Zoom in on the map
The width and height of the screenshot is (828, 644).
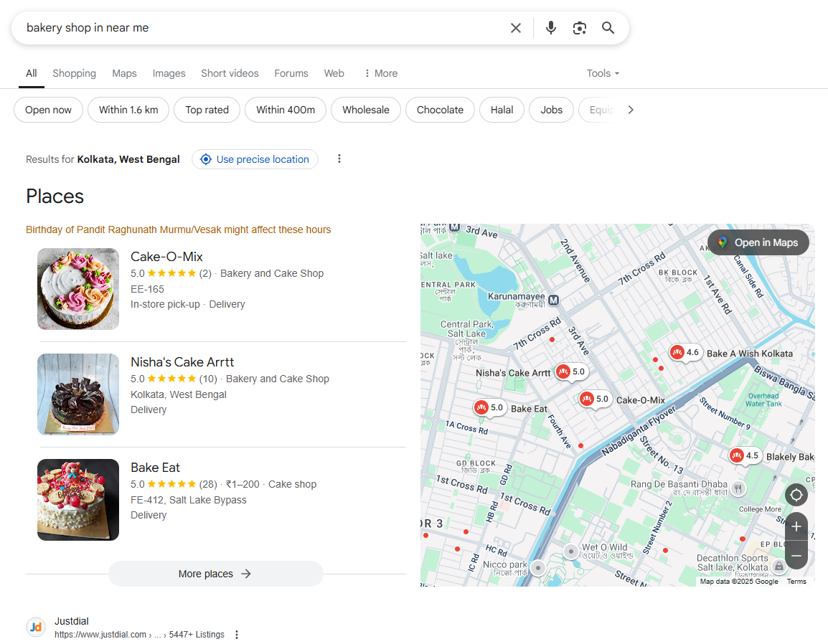[796, 526]
